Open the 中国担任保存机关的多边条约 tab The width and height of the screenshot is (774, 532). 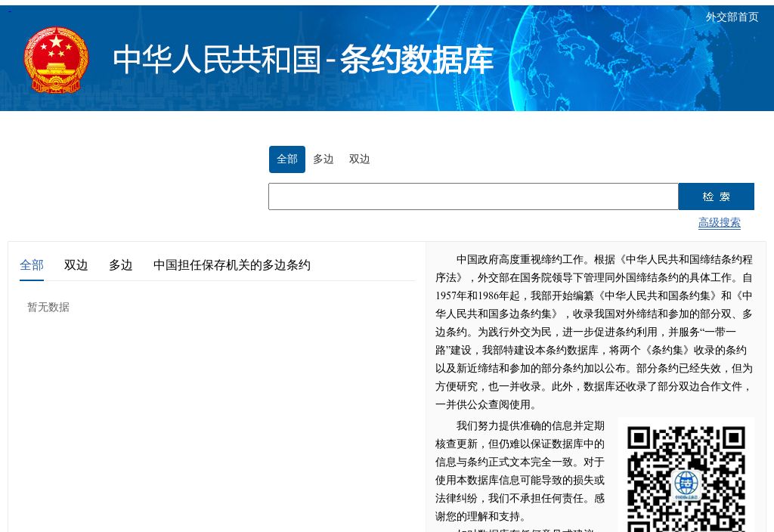coord(231,264)
